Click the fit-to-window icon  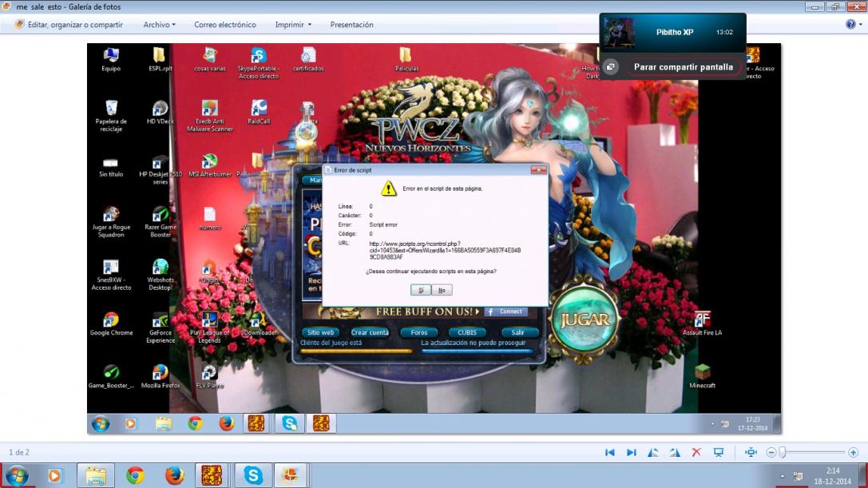pos(751,453)
